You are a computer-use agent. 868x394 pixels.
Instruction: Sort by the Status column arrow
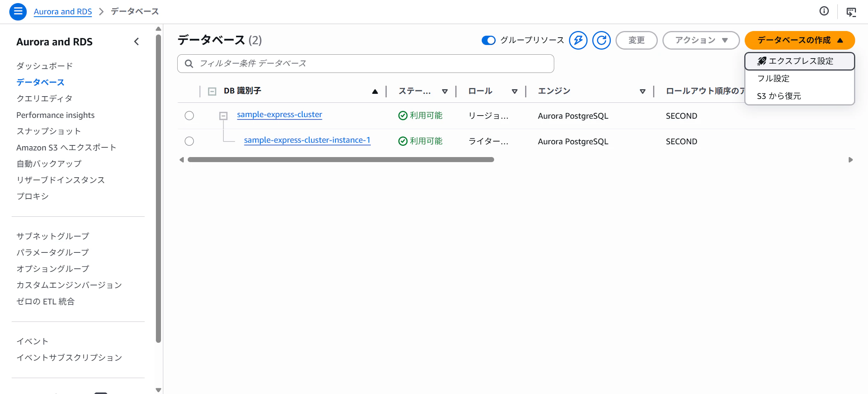tap(445, 92)
